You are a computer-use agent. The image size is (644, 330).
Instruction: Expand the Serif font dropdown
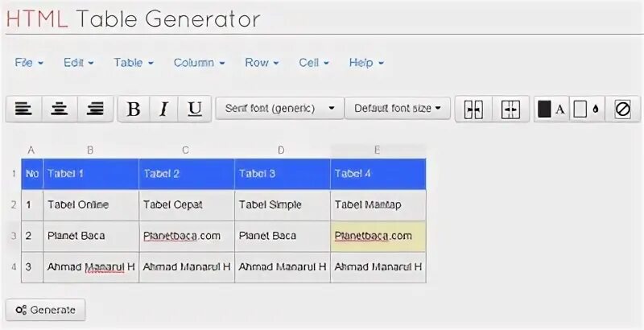coord(279,108)
